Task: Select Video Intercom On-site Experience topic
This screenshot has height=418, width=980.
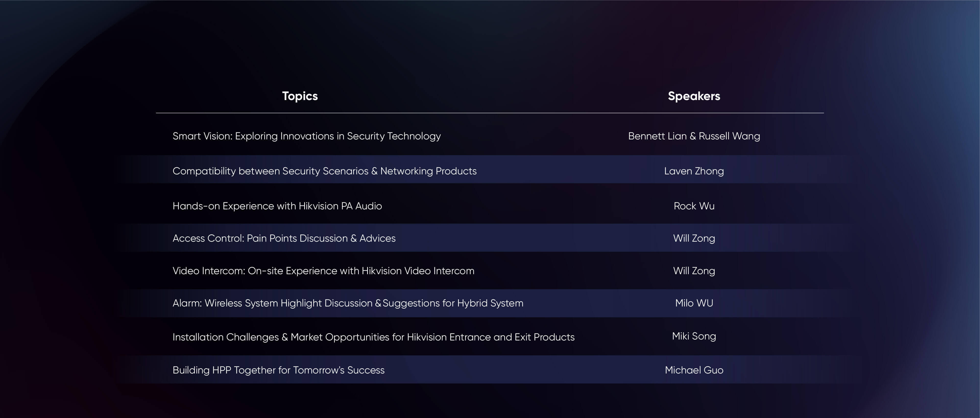Action: [x=323, y=271]
